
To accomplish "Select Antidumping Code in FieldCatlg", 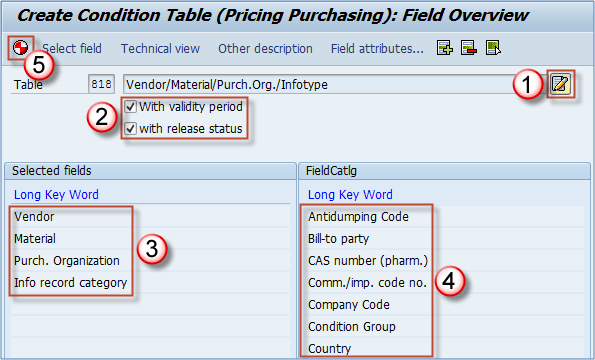I will coord(358,217).
